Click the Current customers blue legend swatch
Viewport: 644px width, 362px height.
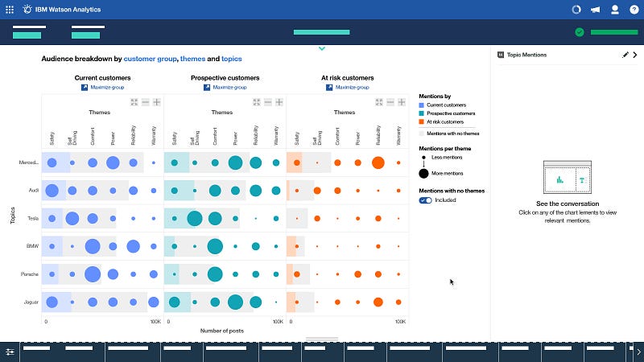pyautogui.click(x=421, y=105)
